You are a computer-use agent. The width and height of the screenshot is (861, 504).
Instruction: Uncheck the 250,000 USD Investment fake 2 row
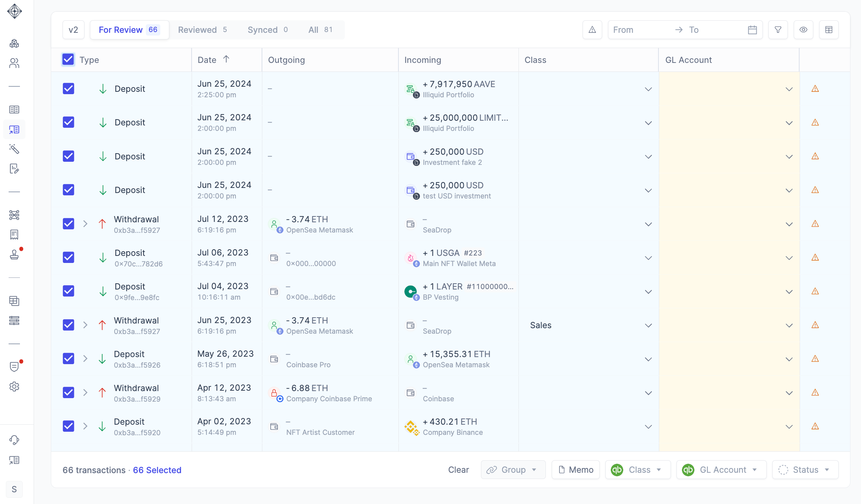coord(68,156)
